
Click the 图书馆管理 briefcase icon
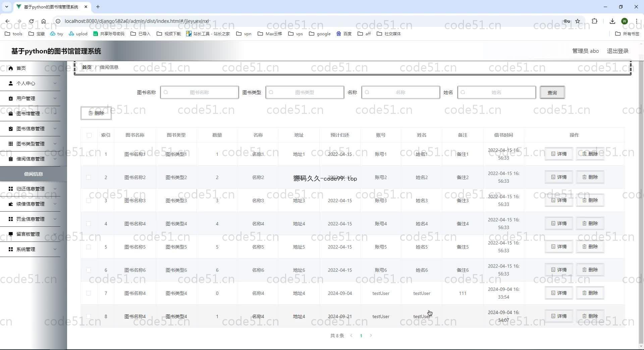coord(11,114)
